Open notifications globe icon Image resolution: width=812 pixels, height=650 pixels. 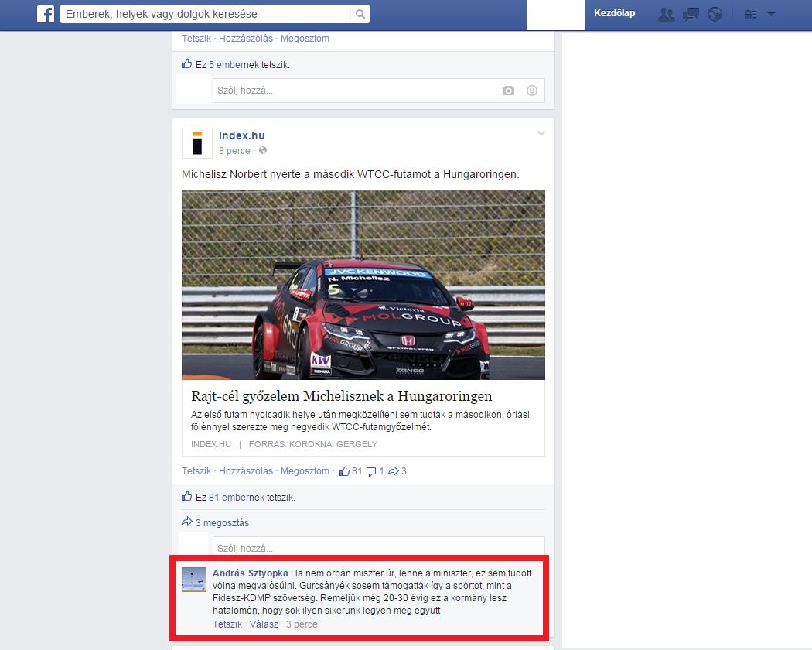coord(715,15)
